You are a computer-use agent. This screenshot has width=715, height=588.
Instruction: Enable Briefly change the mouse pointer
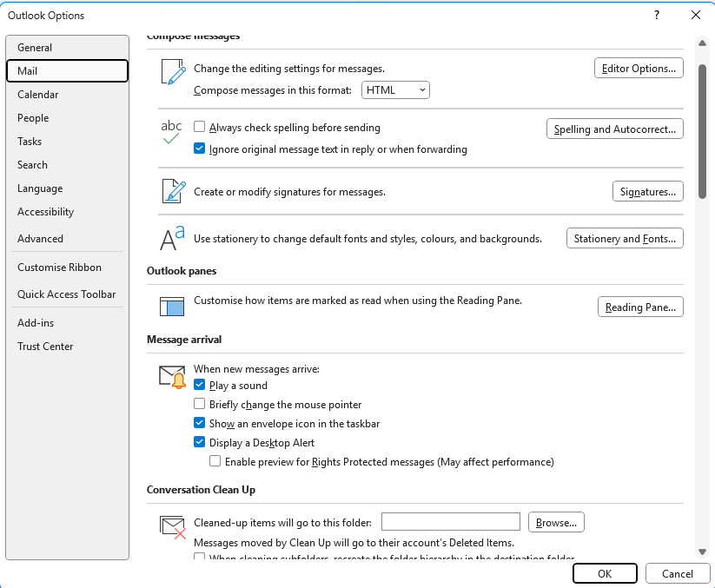click(199, 403)
